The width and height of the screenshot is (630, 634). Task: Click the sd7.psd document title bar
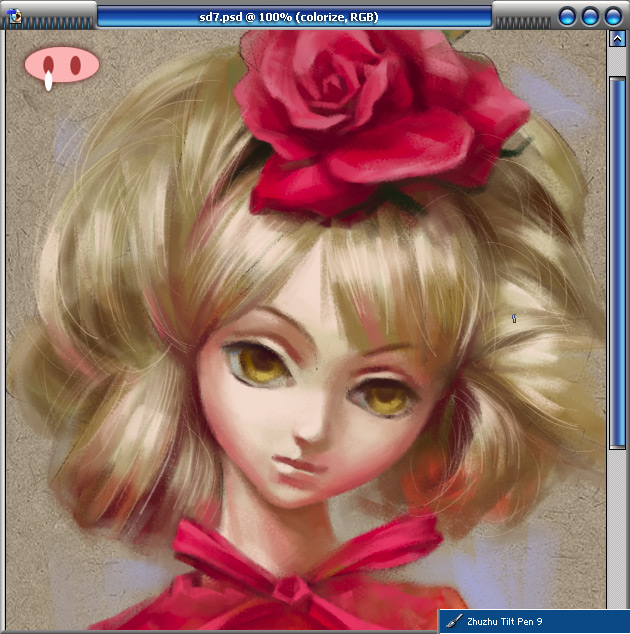point(294,17)
